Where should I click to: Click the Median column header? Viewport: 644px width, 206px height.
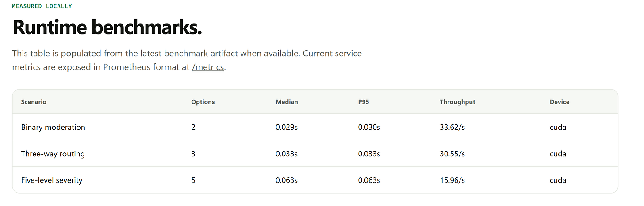(x=287, y=102)
